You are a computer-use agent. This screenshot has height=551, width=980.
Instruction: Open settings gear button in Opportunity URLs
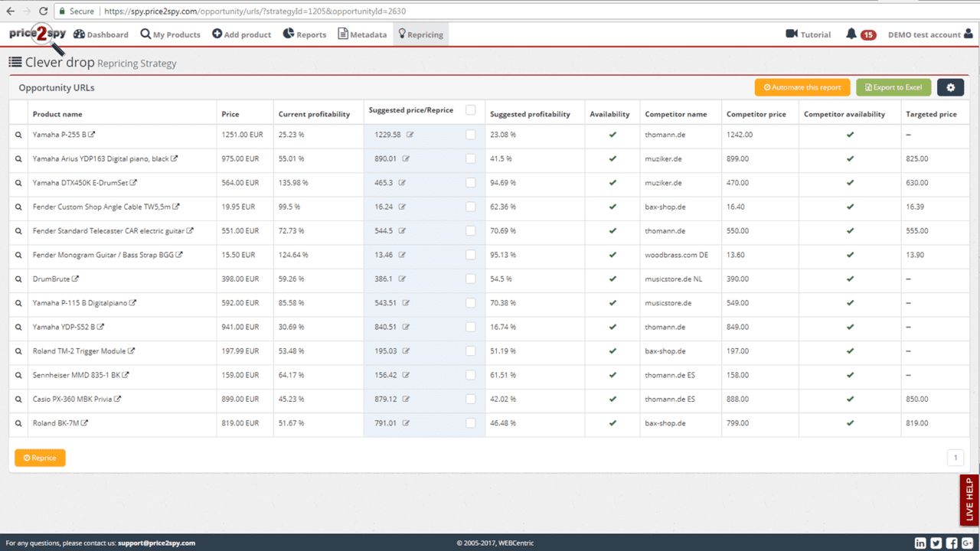(950, 87)
